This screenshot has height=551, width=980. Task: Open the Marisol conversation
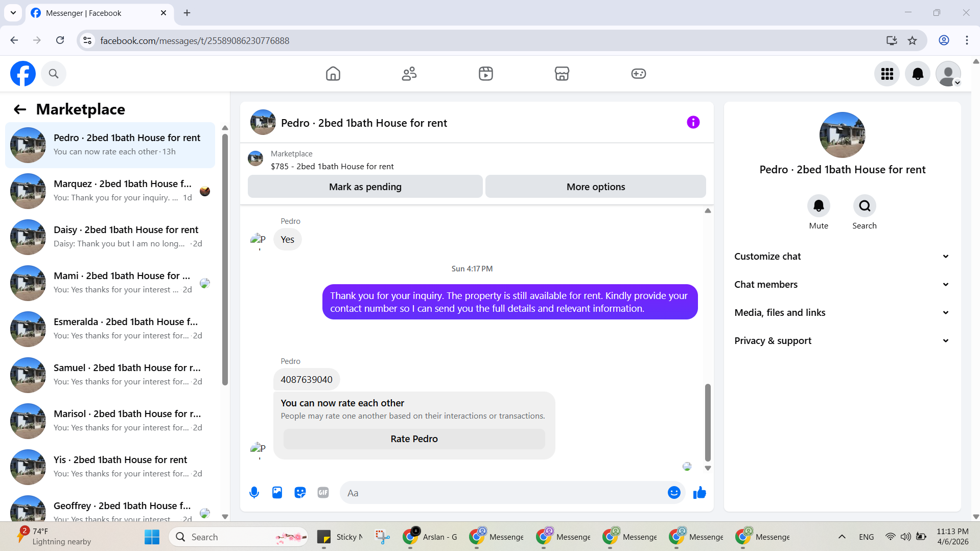click(110, 421)
